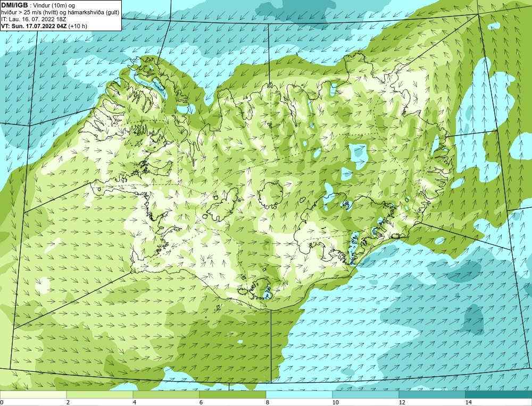Click the "14" label on the wind scale

[469, 402]
